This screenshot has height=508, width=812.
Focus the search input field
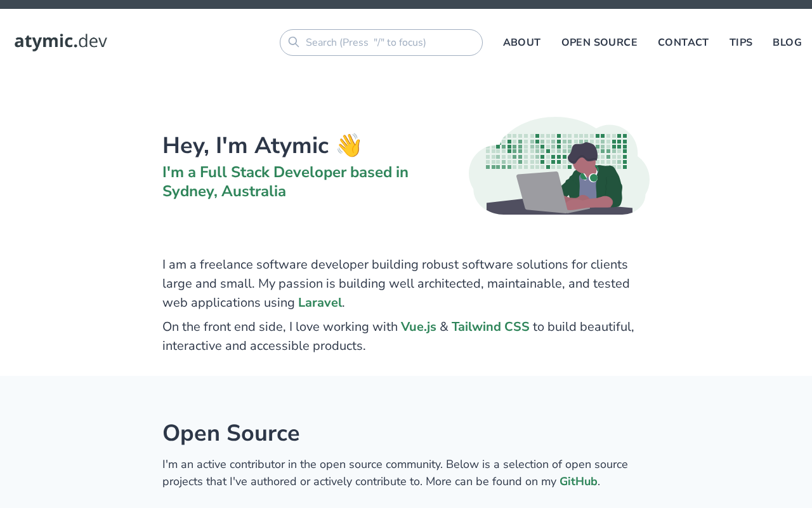coord(387,43)
